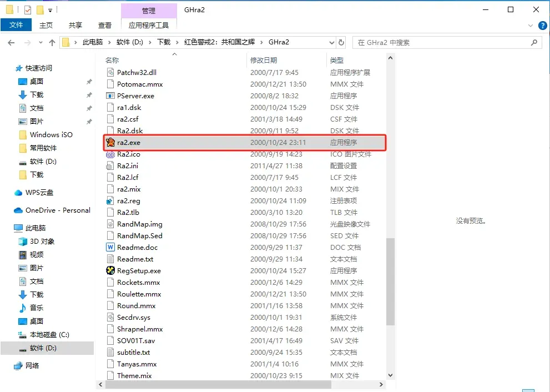Expand the ribbon with the chevron
The width and height of the screenshot is (550, 392).
coord(531,26)
